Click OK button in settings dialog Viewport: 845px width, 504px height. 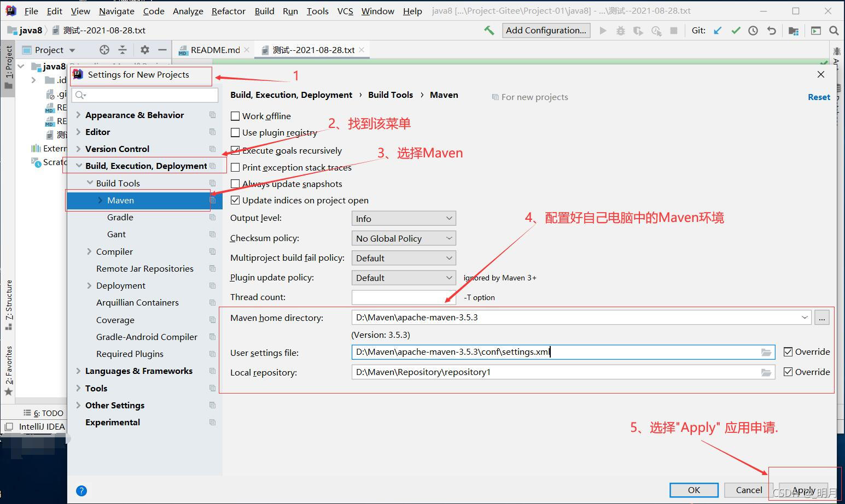(x=694, y=490)
